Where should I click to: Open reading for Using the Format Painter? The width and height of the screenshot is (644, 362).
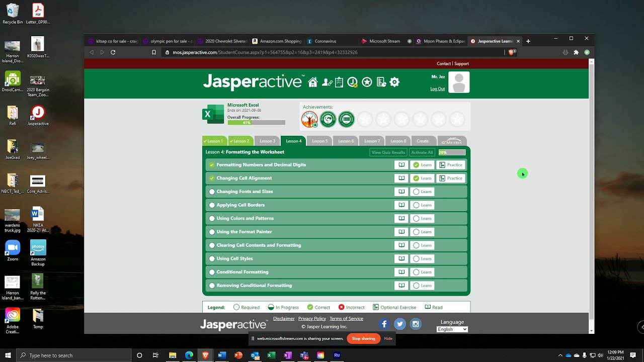(x=401, y=232)
